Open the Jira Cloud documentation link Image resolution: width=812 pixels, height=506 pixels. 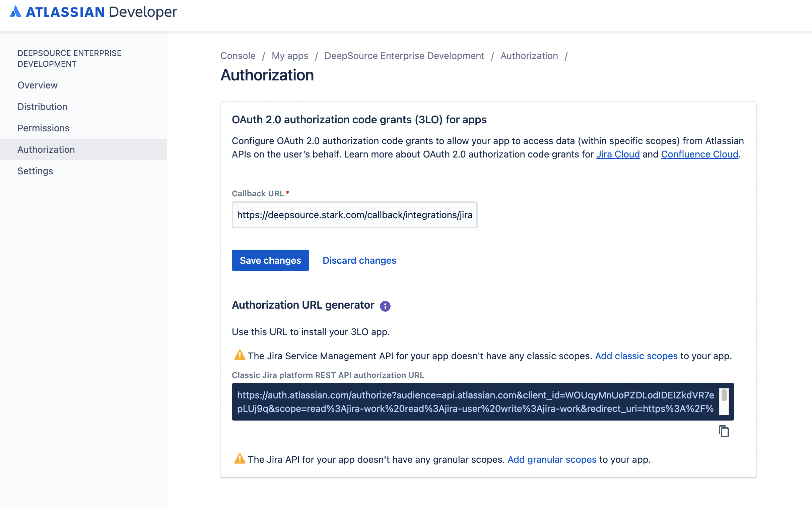(x=618, y=154)
